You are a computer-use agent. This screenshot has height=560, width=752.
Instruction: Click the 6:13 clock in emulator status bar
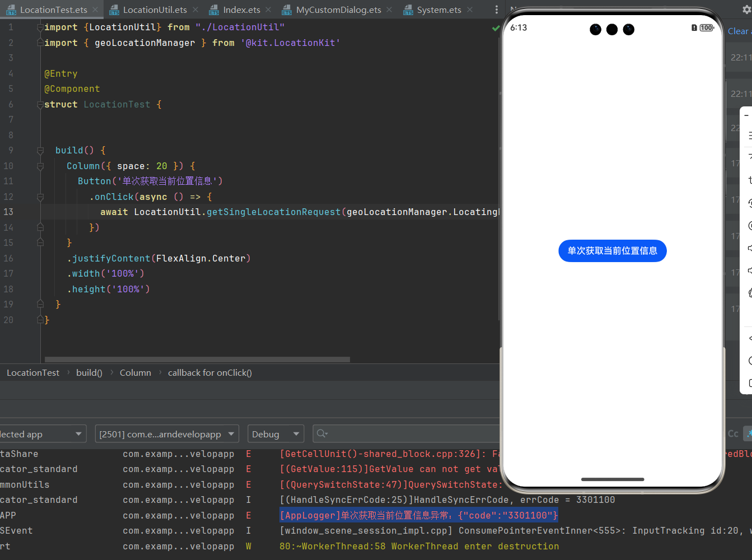(519, 27)
